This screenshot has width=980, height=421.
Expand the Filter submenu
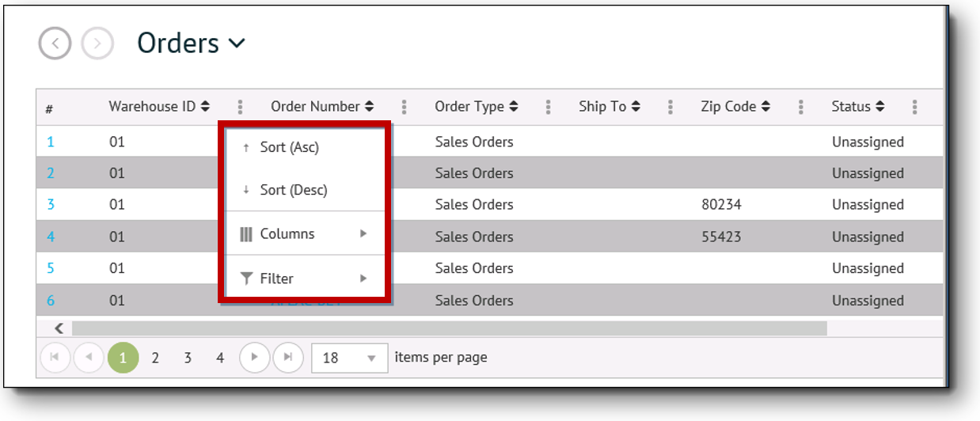click(x=305, y=279)
